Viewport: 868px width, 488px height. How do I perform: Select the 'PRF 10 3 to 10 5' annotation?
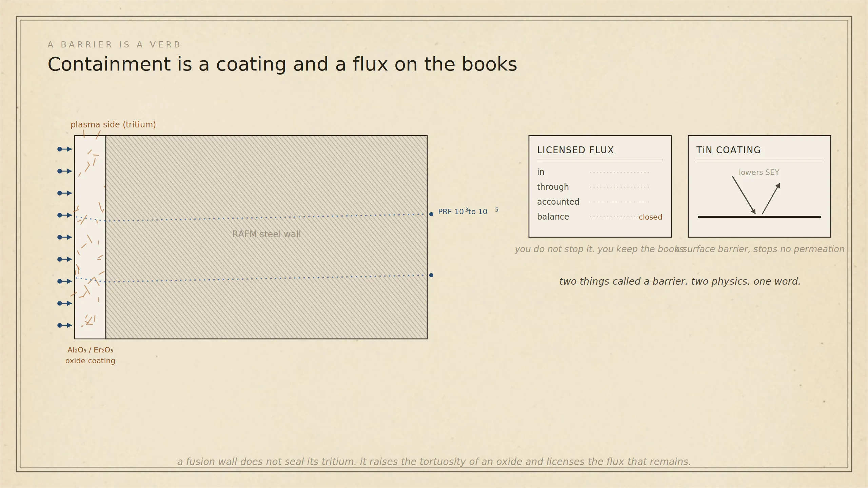click(x=468, y=211)
